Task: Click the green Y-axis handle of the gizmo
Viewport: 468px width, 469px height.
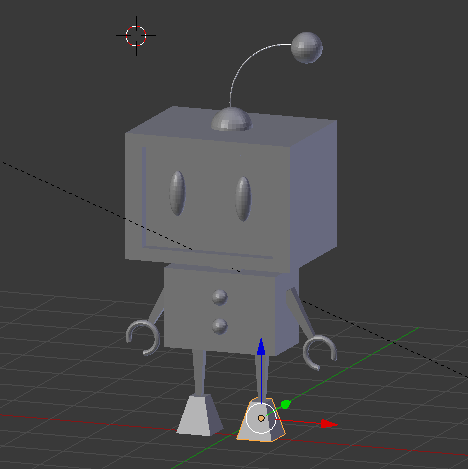Action: click(285, 405)
